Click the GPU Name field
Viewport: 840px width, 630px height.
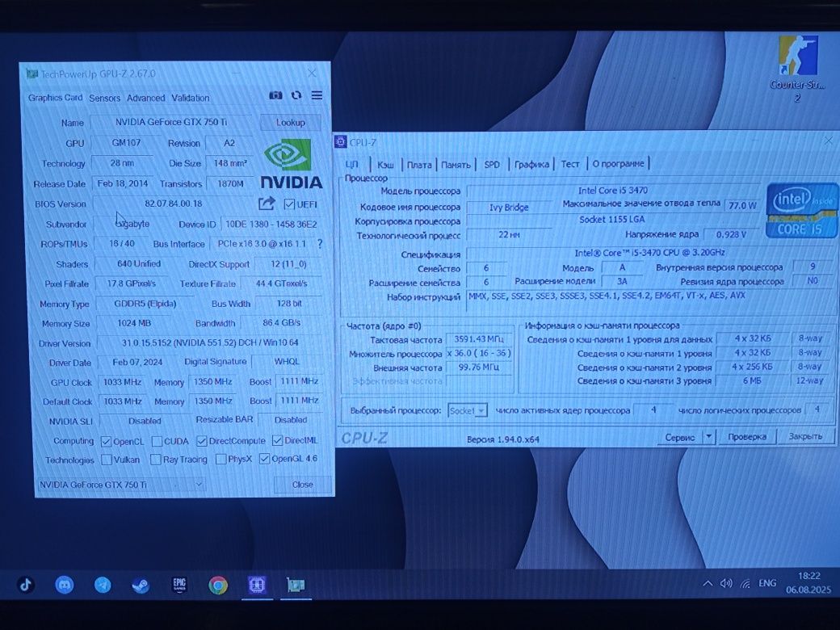[171, 122]
